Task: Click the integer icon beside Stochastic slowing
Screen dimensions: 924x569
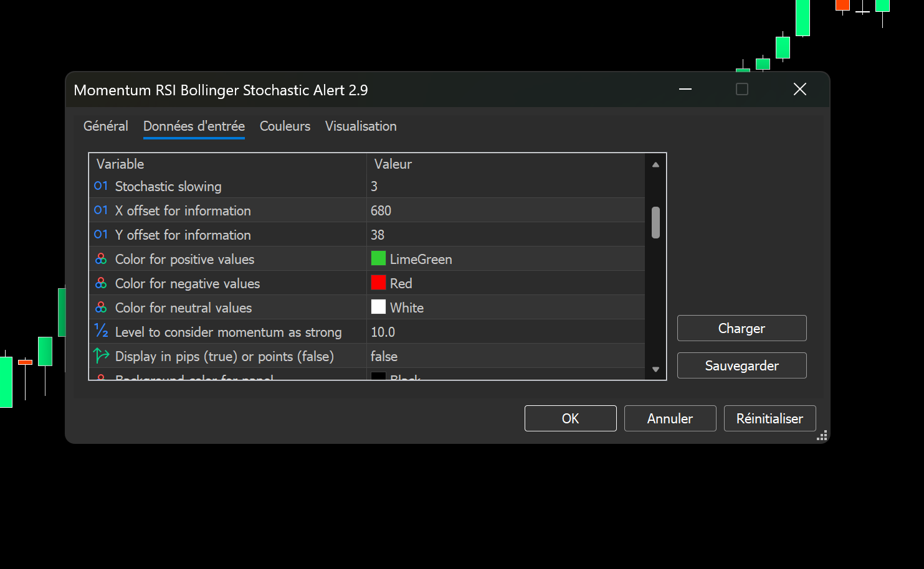Action: [101, 186]
